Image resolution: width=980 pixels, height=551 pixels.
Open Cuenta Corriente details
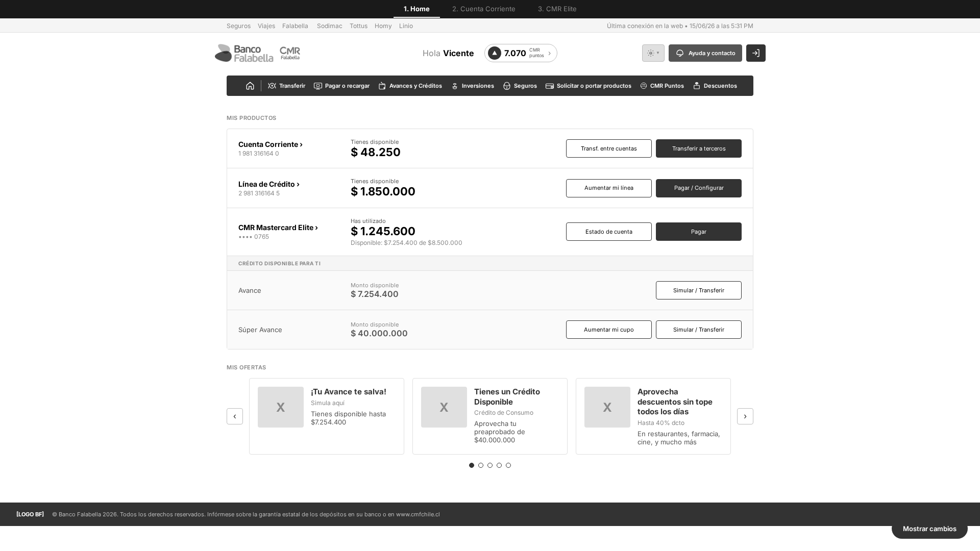[271, 144]
